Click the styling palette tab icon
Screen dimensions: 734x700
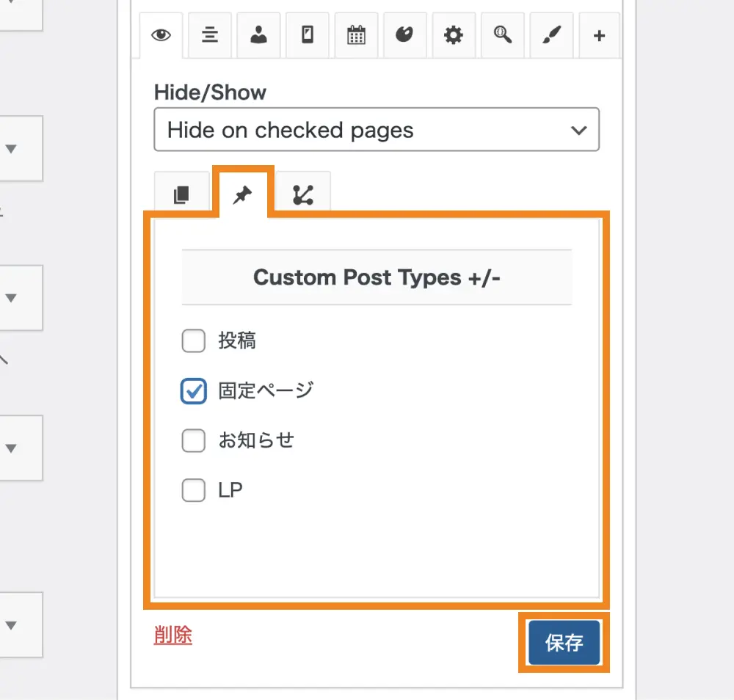click(405, 35)
